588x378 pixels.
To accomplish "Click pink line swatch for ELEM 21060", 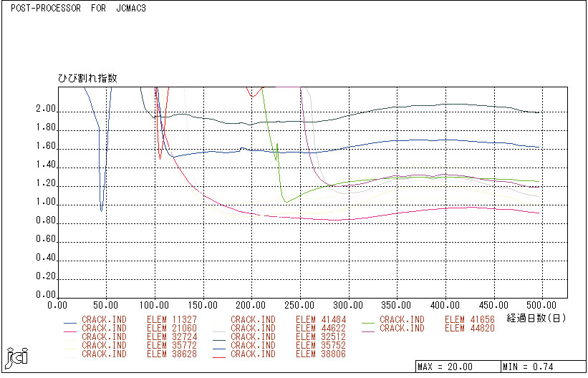I will click(70, 331).
